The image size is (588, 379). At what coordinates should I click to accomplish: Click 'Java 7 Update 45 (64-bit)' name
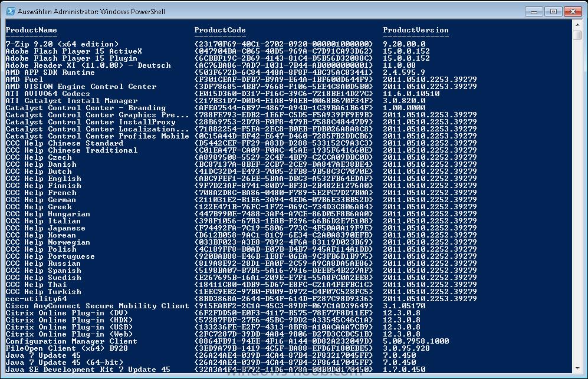pos(64,362)
